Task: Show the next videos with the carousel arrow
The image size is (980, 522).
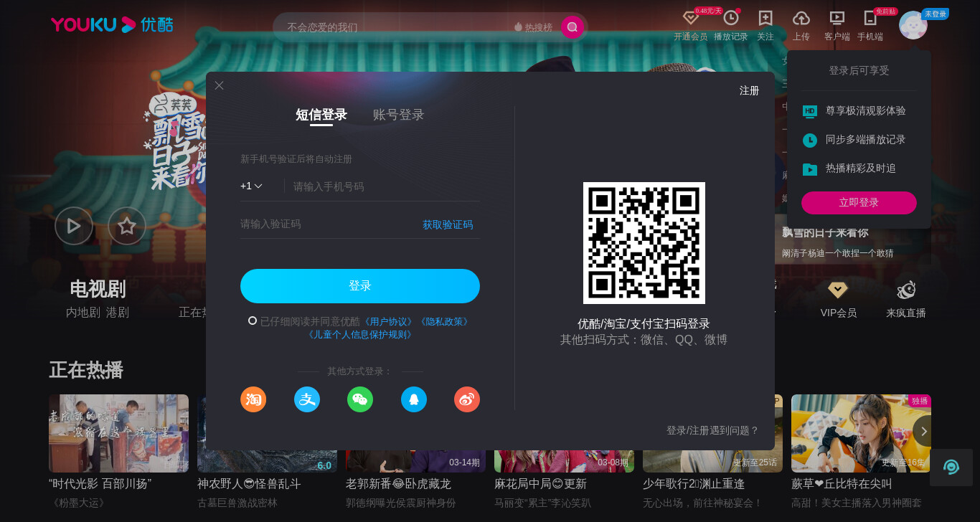Action: point(923,431)
